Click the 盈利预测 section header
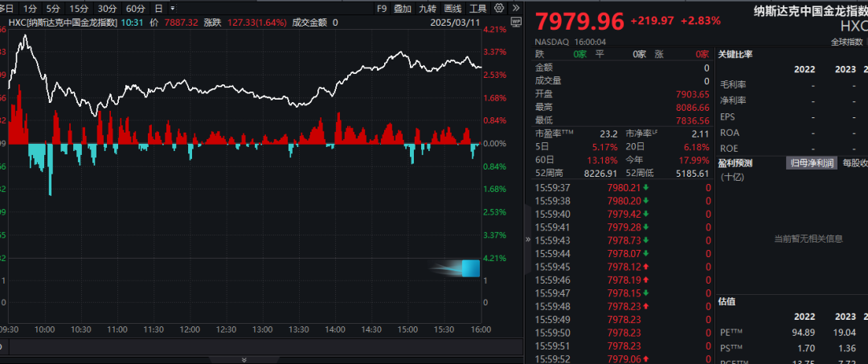 735,163
